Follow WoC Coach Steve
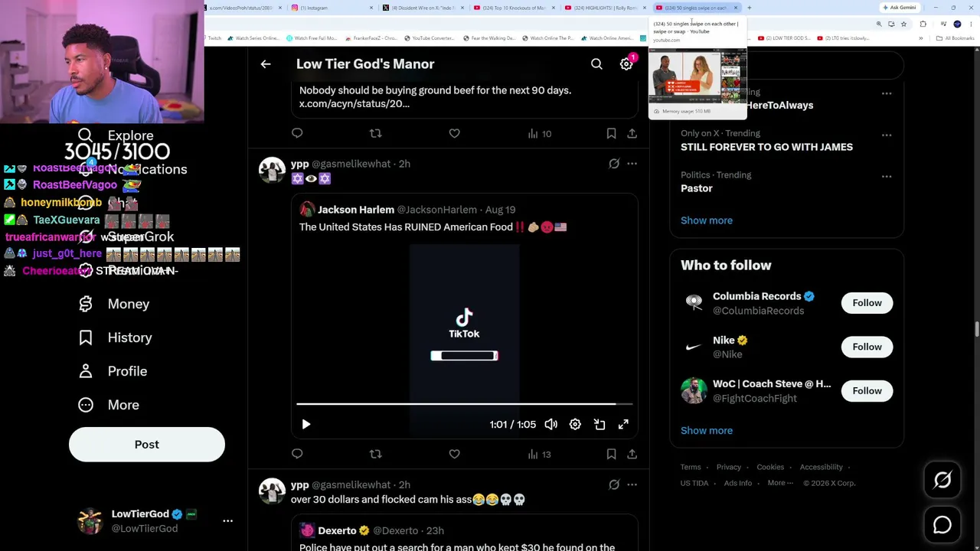The width and height of the screenshot is (980, 551). coord(867,391)
